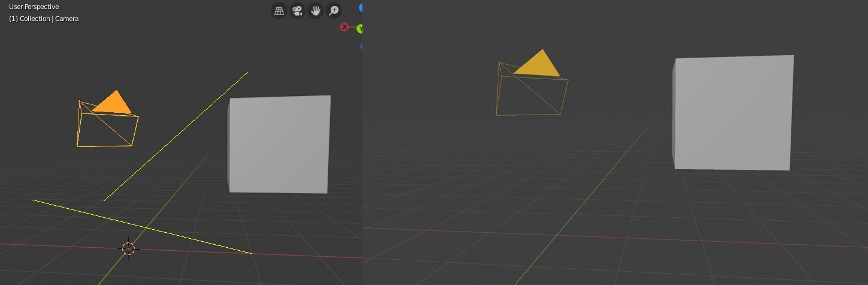868x285 pixels.
Task: Select the gray cube in the left viewport
Action: (x=279, y=145)
